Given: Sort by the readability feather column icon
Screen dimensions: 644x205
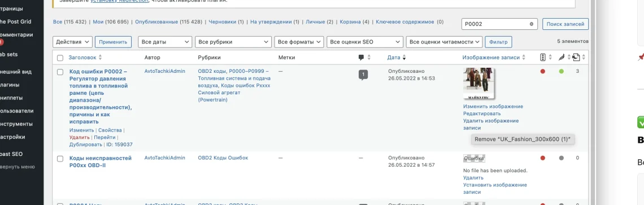Looking at the screenshot, I should point(562,58).
